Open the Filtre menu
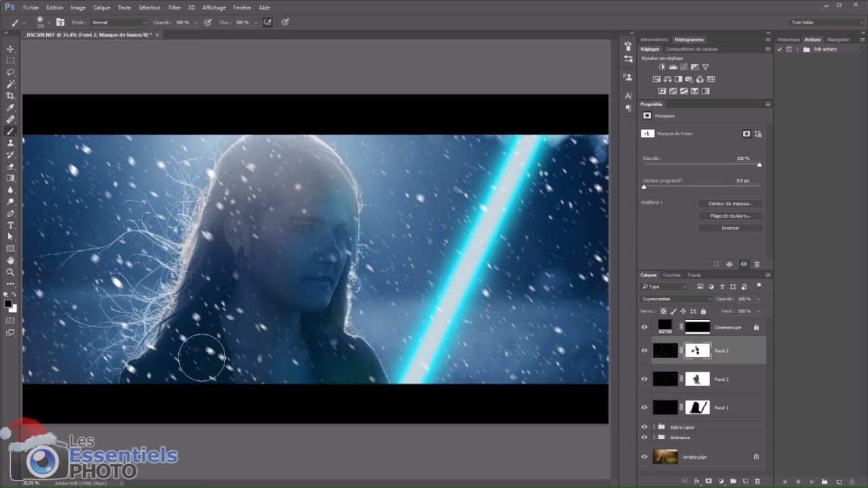The width and height of the screenshot is (868, 488). click(x=174, y=7)
